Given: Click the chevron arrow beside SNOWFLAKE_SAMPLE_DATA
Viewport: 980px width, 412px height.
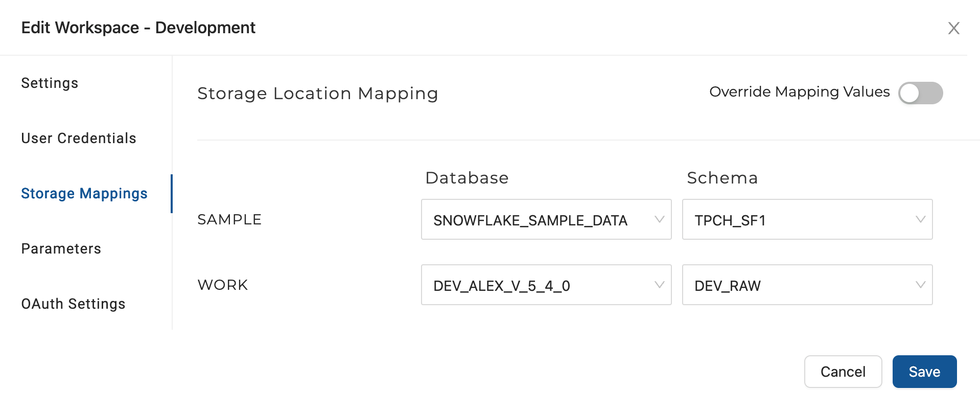Looking at the screenshot, I should click(659, 219).
